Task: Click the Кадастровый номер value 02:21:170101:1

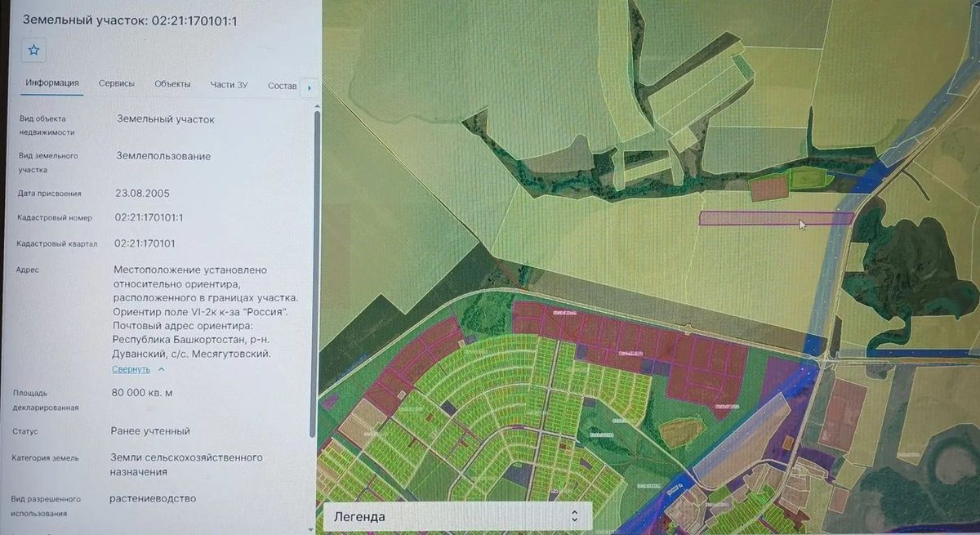Action: [149, 218]
